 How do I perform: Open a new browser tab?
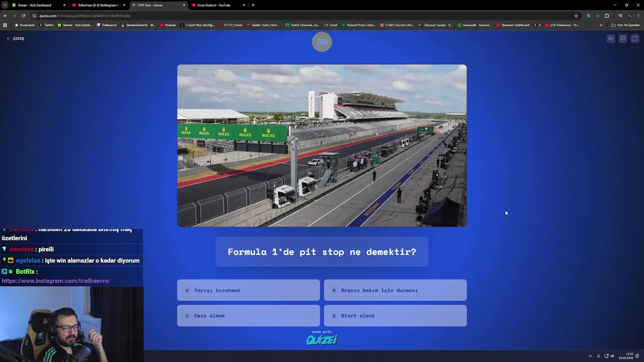click(253, 5)
